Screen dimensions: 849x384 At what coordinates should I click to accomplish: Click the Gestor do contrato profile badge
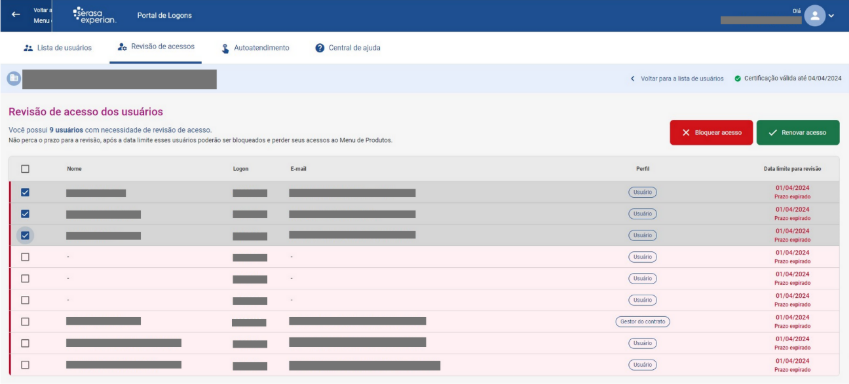[643, 322]
